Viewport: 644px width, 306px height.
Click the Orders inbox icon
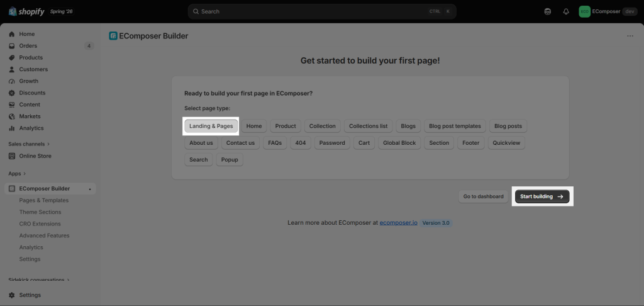point(11,46)
